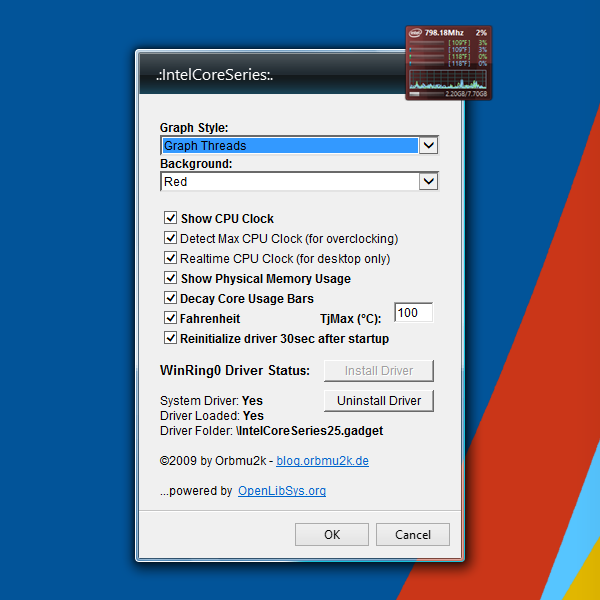Click the TjMax (°C) label

point(351,319)
